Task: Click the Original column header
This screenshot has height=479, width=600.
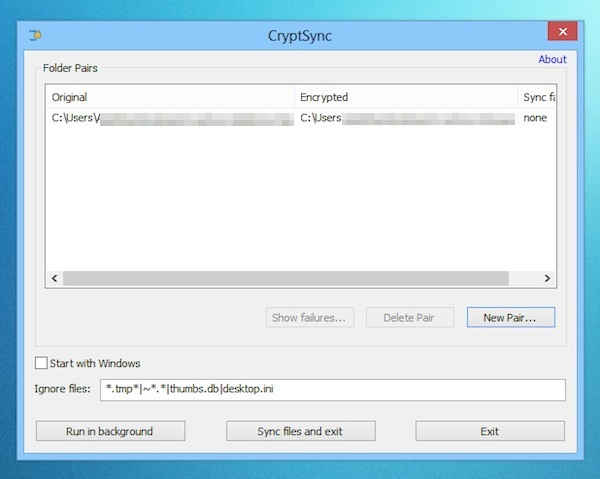Action: click(170, 97)
